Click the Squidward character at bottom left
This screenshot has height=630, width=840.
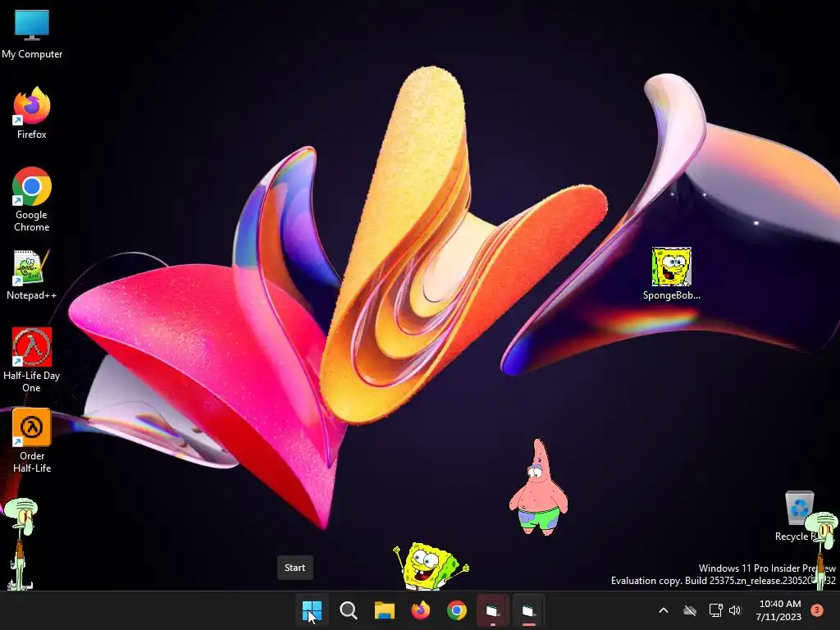[20, 544]
